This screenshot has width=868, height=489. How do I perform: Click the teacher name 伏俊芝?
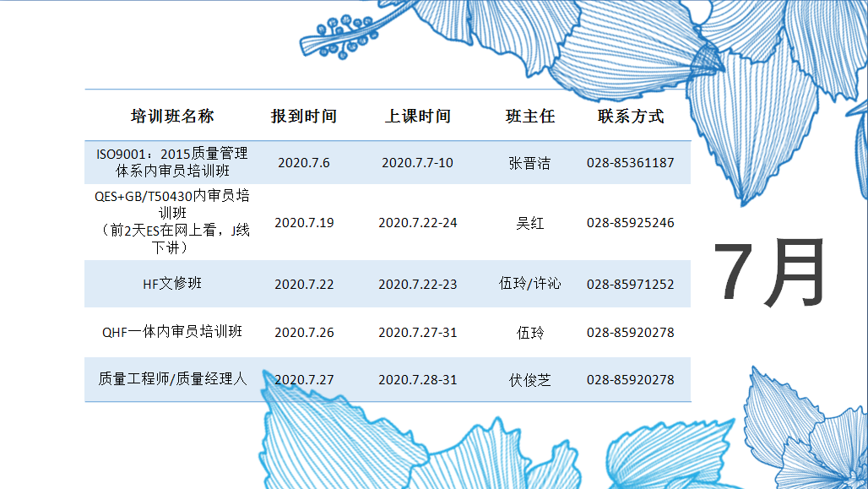(x=530, y=380)
